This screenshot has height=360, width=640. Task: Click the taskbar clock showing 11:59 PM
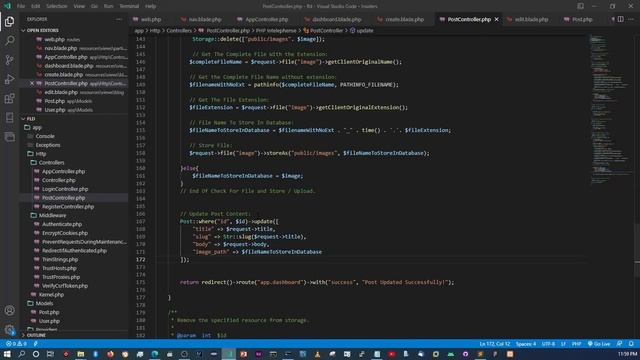click(x=627, y=354)
